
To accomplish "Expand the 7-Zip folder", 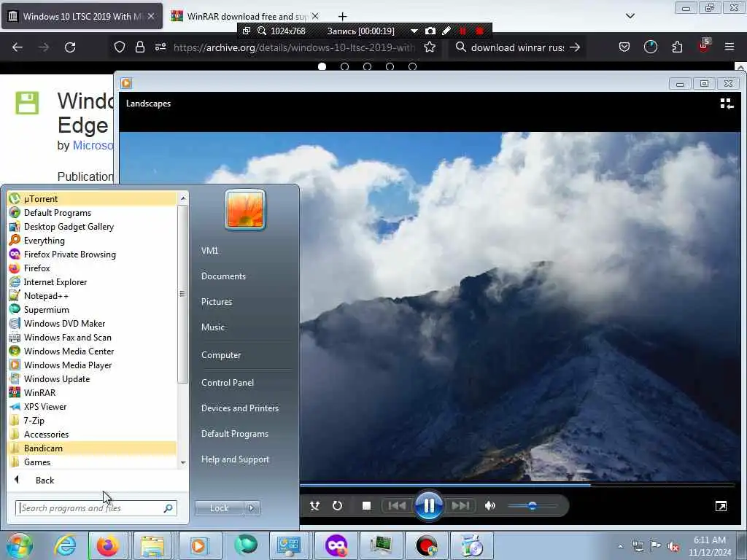I will (x=92, y=420).
